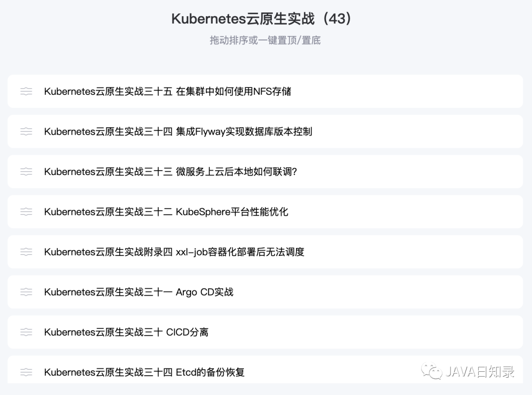Select the CICD分离 article row
Viewport: 532px width, 395px height.
pos(126,332)
